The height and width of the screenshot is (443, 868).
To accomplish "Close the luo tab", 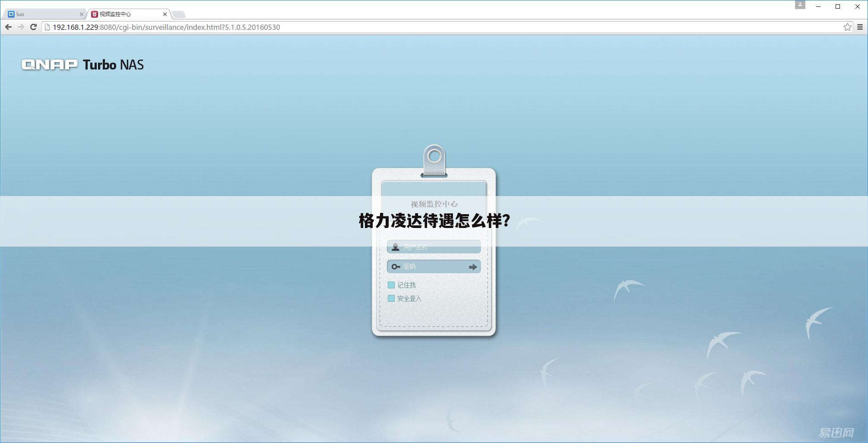I will tap(81, 14).
